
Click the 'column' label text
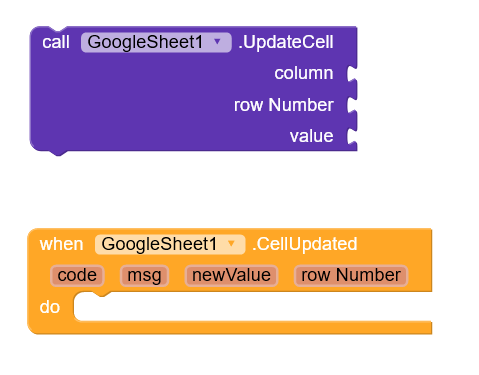tap(304, 73)
